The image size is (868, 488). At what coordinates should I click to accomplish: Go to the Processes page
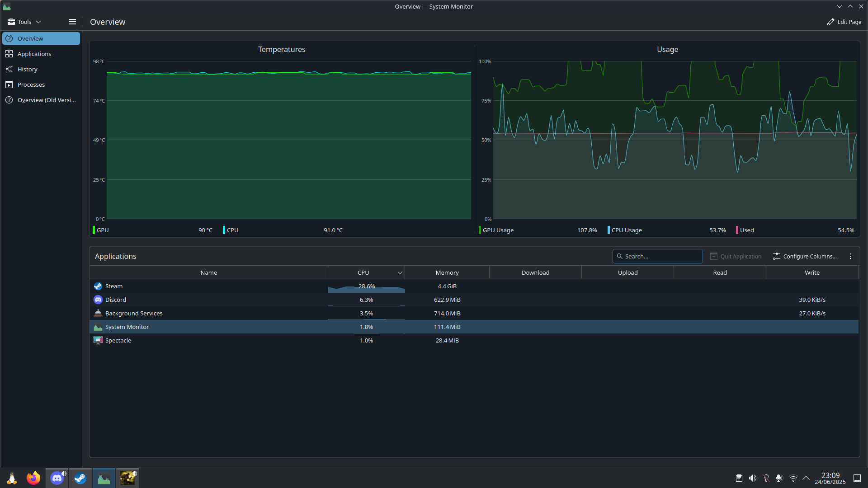31,84
